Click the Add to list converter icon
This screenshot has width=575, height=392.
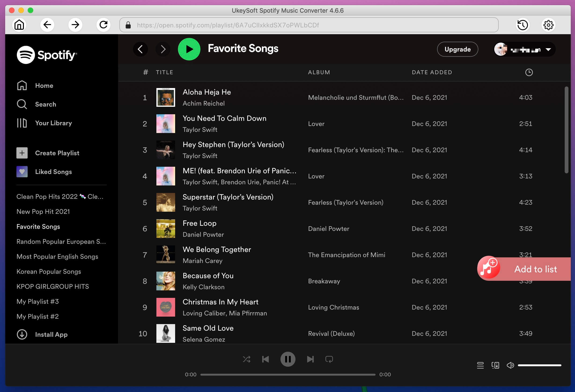coord(488,268)
